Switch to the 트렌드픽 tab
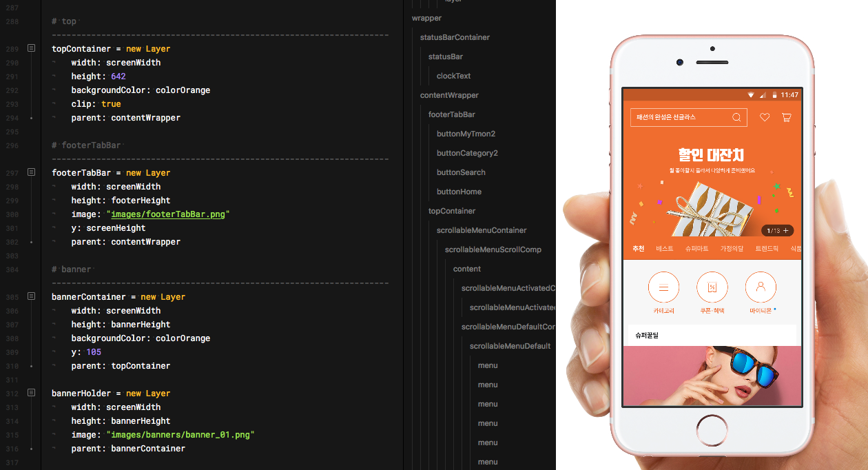The height and width of the screenshot is (470, 868). coord(767,249)
